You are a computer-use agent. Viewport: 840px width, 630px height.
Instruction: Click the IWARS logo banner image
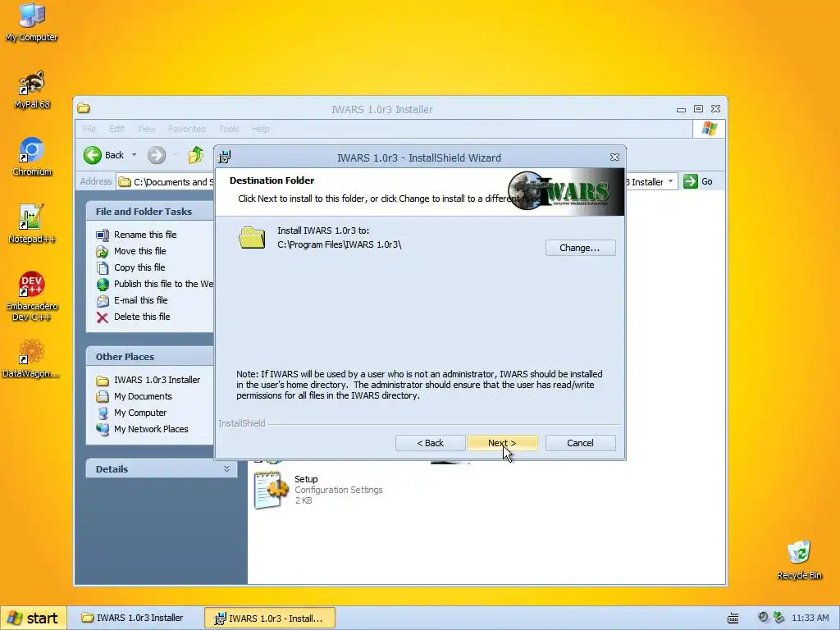tap(566, 191)
